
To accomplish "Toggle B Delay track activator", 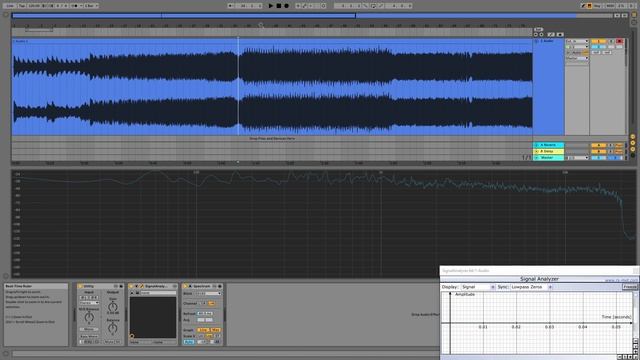I will (599, 151).
